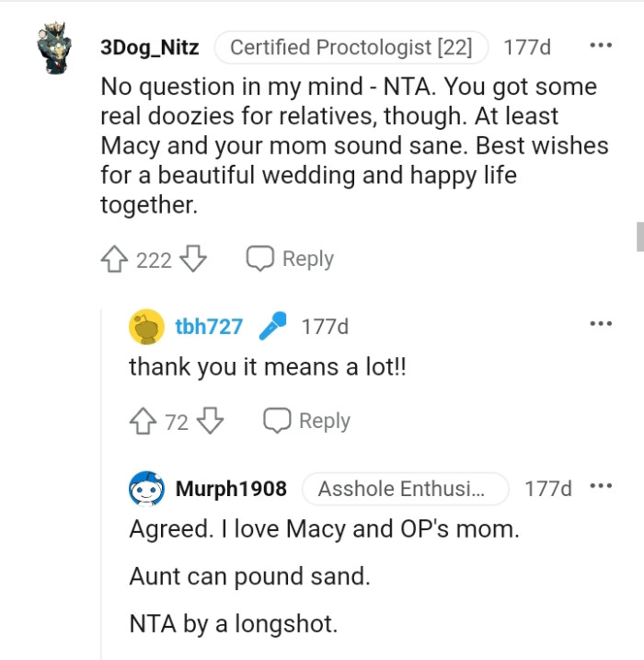Open 3Dog_Nitz's avatar profile picture
644x660 pixels.
pyautogui.click(x=56, y=51)
